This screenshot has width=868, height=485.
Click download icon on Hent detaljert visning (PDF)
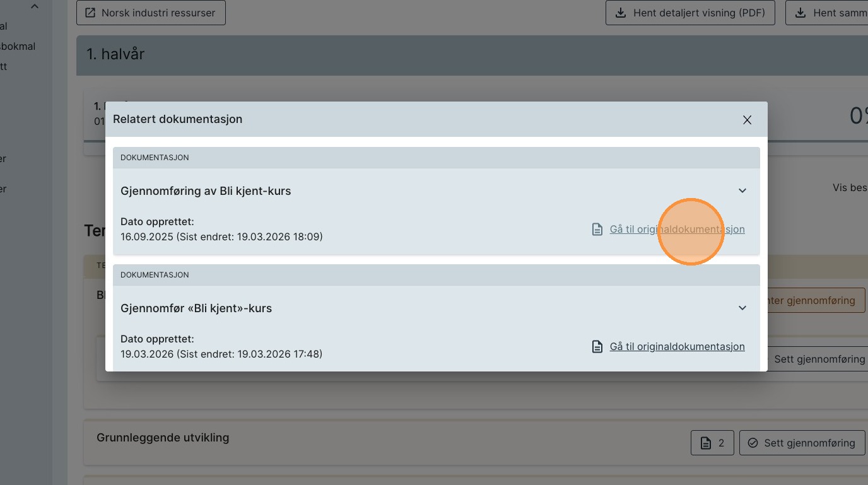(x=621, y=13)
